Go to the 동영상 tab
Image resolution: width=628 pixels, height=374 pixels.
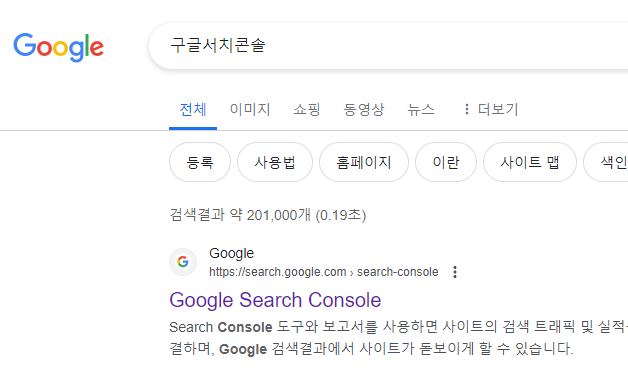pyautogui.click(x=364, y=109)
